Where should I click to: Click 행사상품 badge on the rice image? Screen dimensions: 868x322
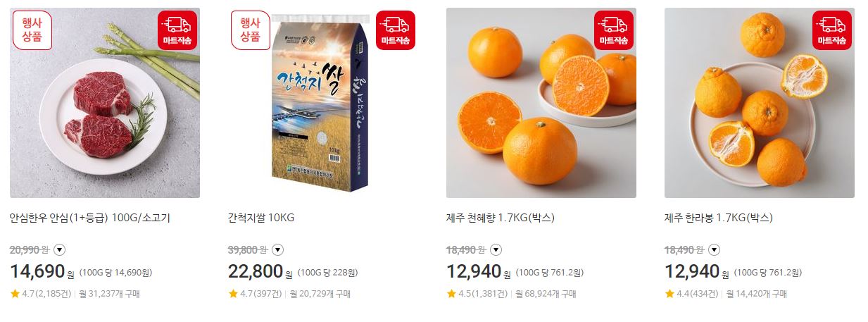click(251, 30)
